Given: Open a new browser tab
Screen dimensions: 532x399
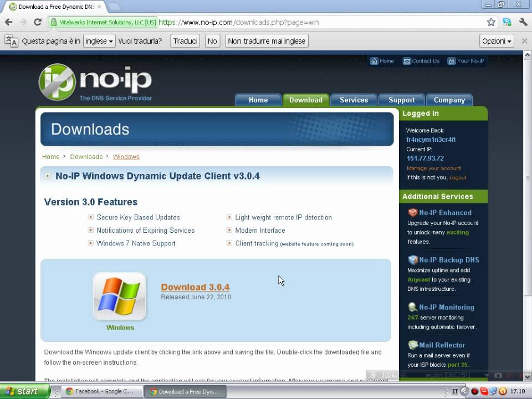Looking at the screenshot, I should pos(114,7).
